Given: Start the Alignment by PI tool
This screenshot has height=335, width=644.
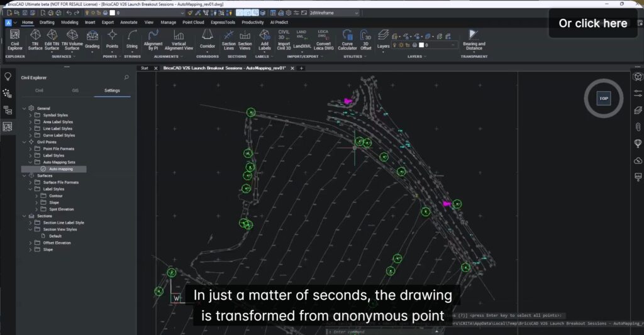Looking at the screenshot, I should tap(153, 40).
